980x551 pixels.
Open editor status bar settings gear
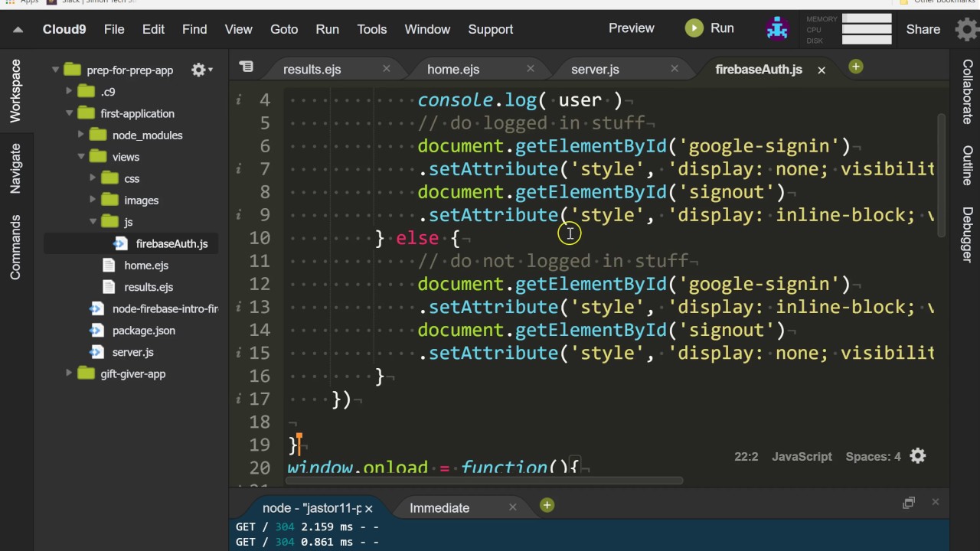coord(918,456)
